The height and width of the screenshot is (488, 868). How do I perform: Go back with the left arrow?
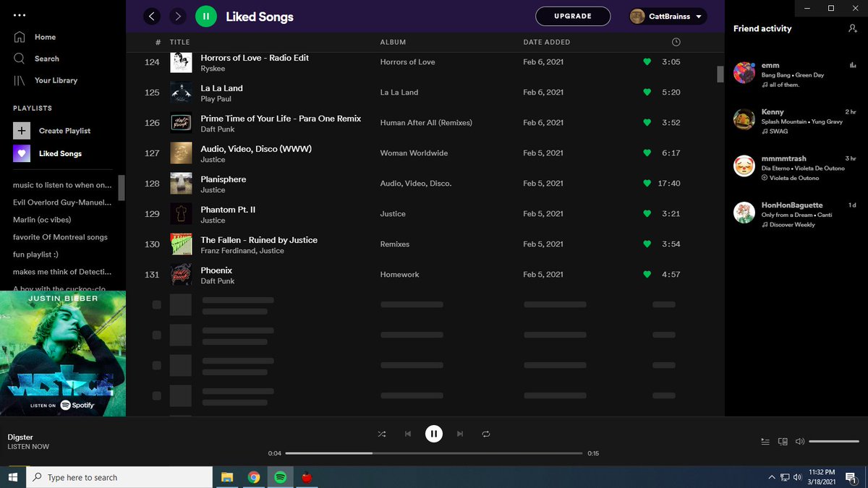point(152,16)
